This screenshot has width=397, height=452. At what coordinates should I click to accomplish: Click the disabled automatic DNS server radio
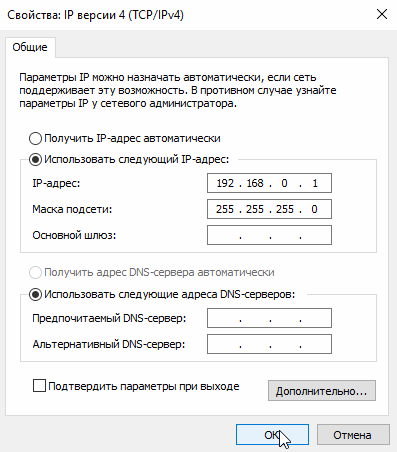tap(35, 272)
